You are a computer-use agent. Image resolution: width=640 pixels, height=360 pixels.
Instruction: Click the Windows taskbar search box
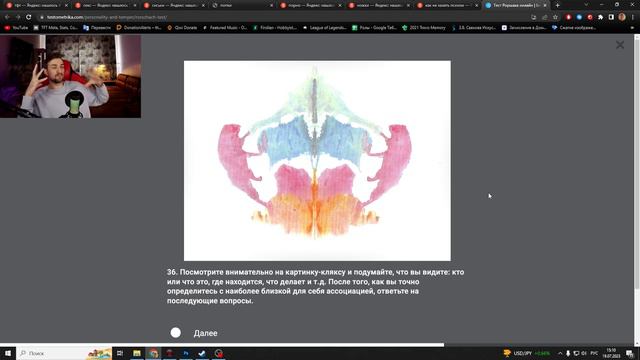[x=64, y=353]
